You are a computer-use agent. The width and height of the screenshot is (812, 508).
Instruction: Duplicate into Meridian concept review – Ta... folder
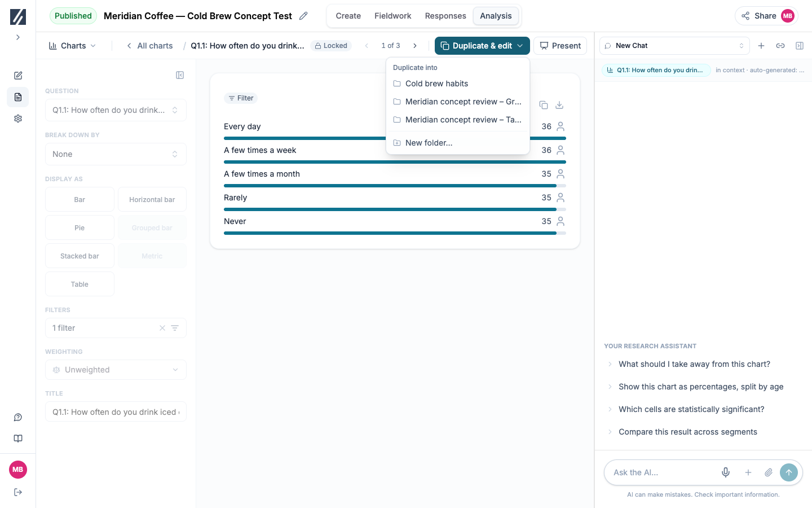[x=458, y=120]
